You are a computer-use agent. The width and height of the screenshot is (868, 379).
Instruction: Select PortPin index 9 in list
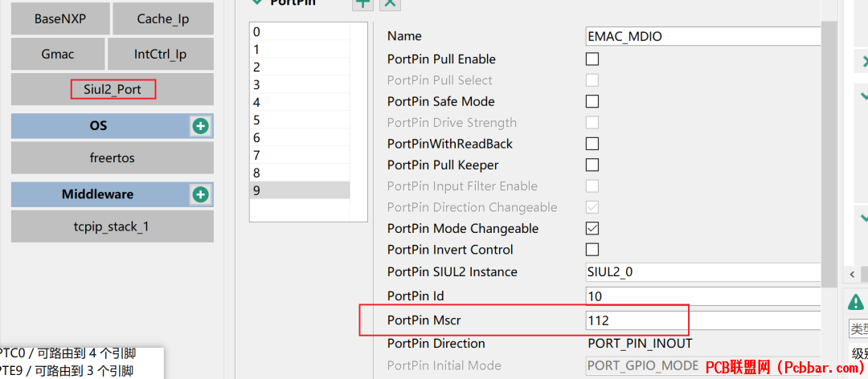300,190
